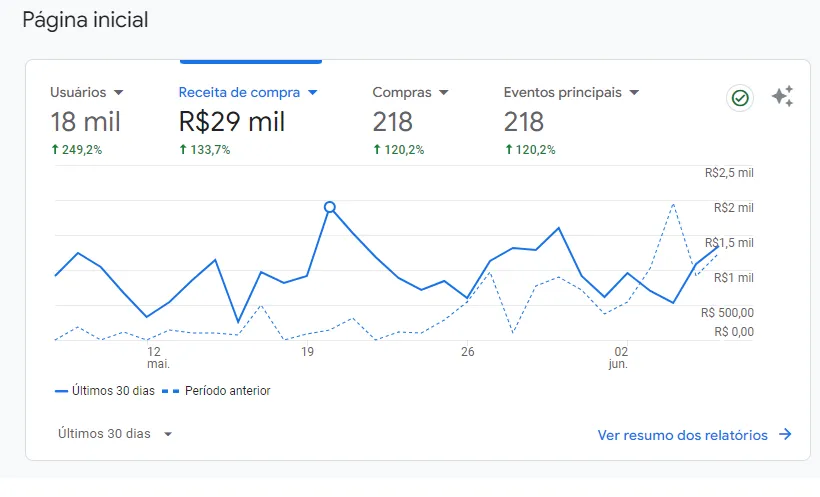820x497 pixels.
Task: Open the Últimos 30 dias date range selector
Action: 114,434
